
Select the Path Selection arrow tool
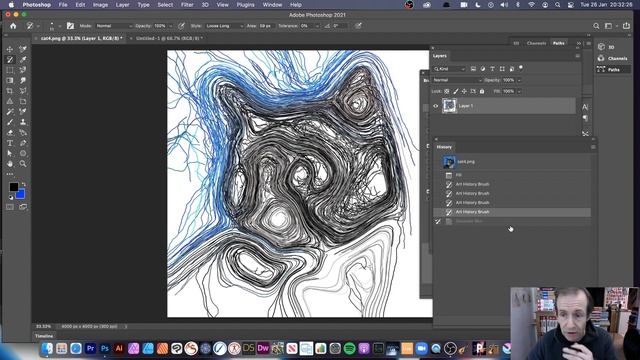click(x=10, y=153)
